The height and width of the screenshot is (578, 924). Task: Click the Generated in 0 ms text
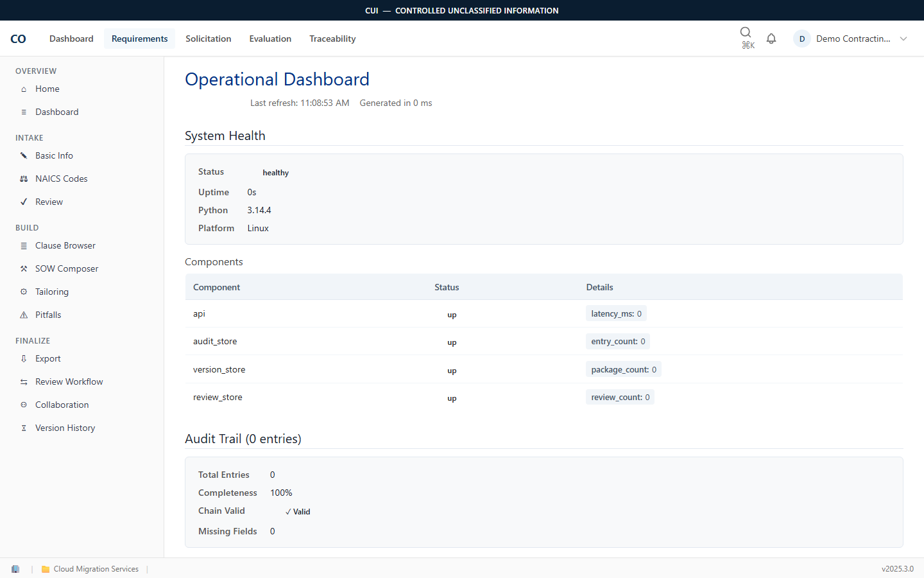(396, 103)
